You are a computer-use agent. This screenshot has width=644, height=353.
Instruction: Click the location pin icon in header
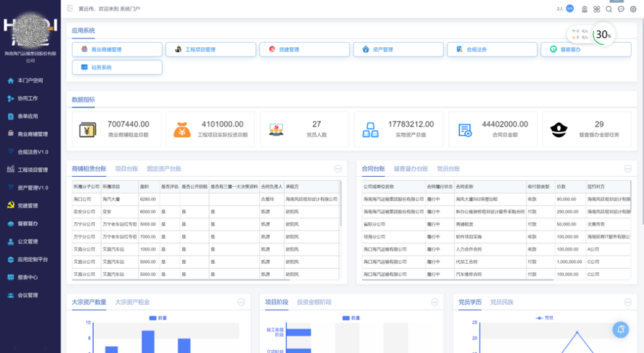tap(584, 9)
